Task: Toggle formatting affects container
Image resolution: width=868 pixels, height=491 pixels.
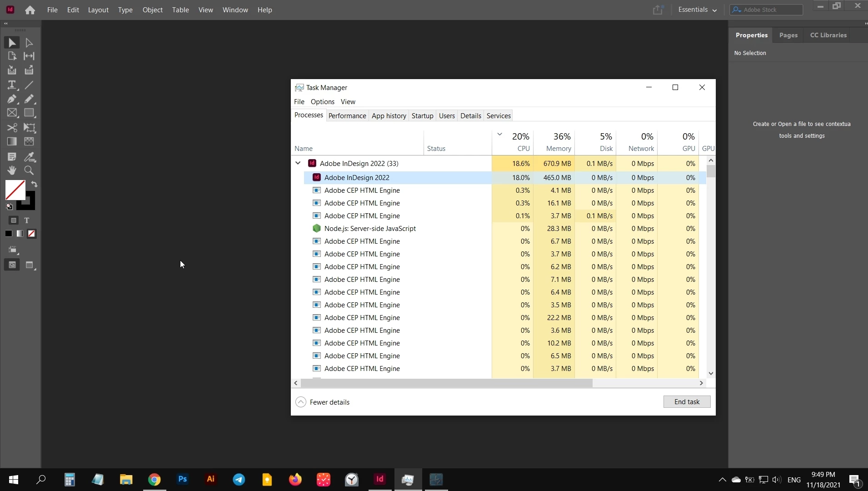Action: (14, 220)
